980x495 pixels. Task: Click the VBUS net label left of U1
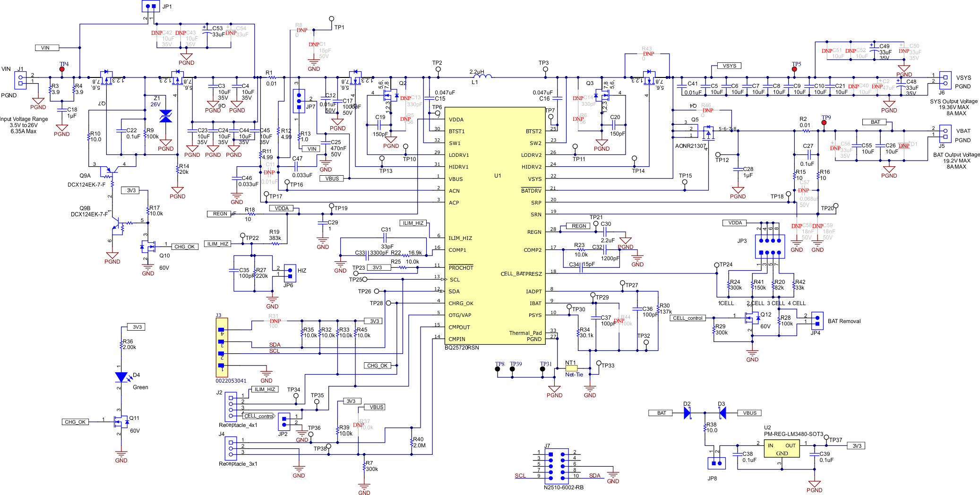pyautogui.click(x=332, y=179)
